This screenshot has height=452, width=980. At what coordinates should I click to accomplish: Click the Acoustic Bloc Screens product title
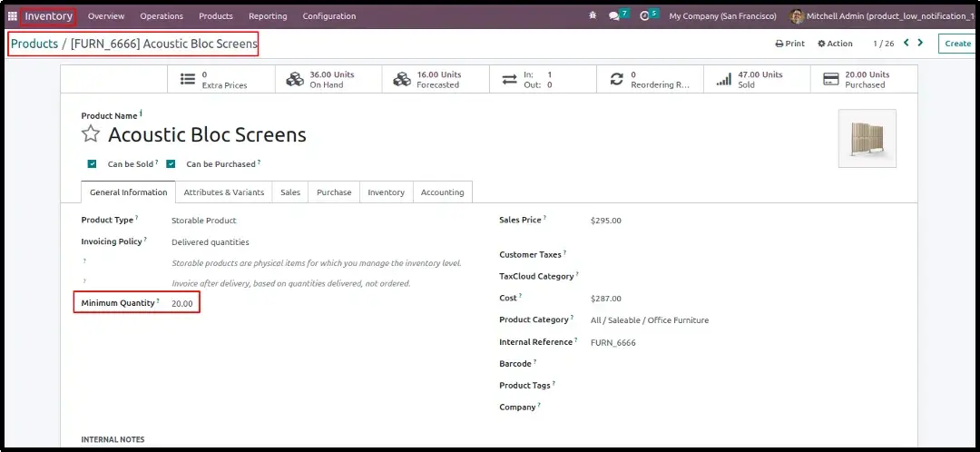click(x=207, y=134)
